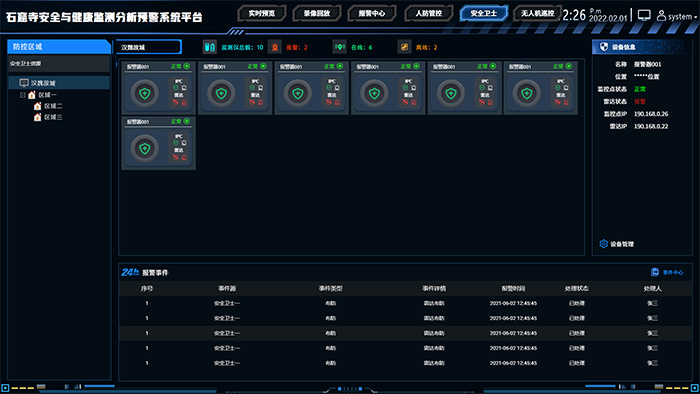Click the house icon beside 区域三
The height and width of the screenshot is (394, 700).
click(x=38, y=117)
